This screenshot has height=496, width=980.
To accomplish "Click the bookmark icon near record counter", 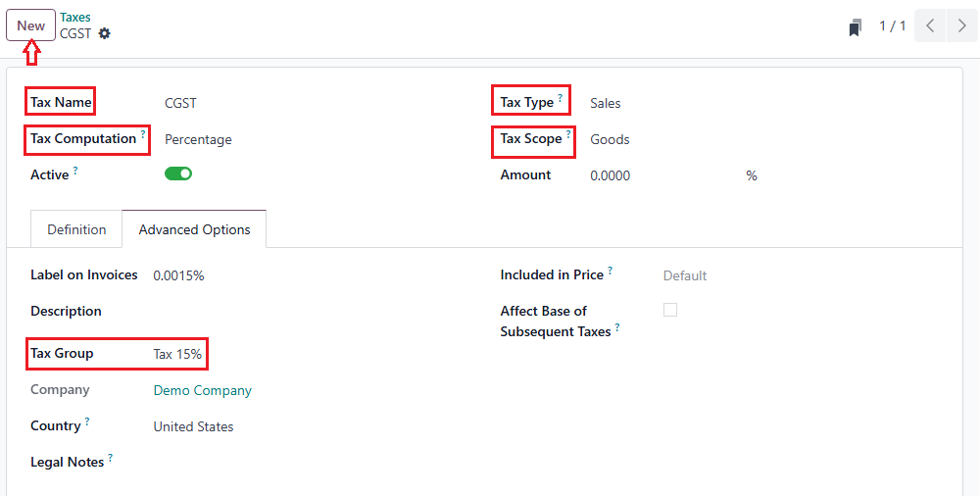I will point(856,27).
